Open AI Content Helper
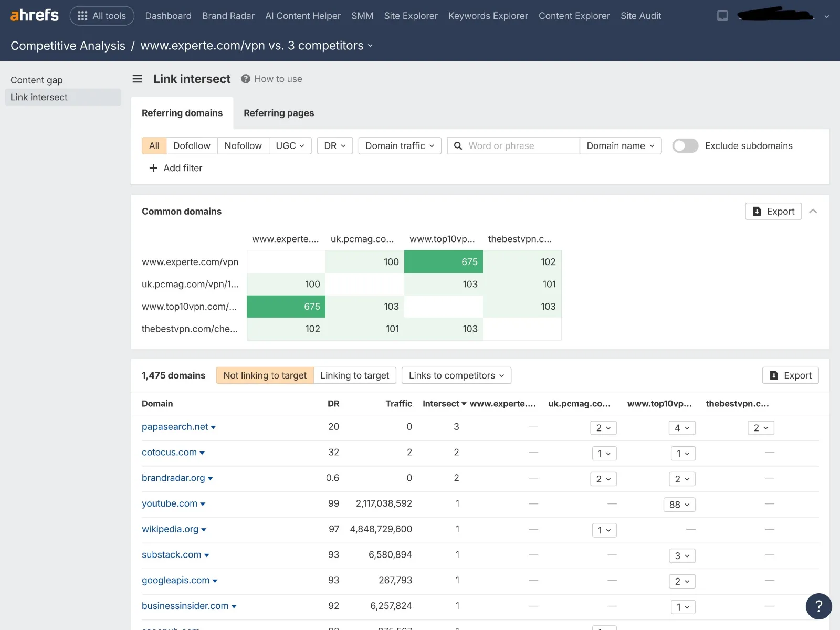This screenshot has height=630, width=840. [303, 16]
